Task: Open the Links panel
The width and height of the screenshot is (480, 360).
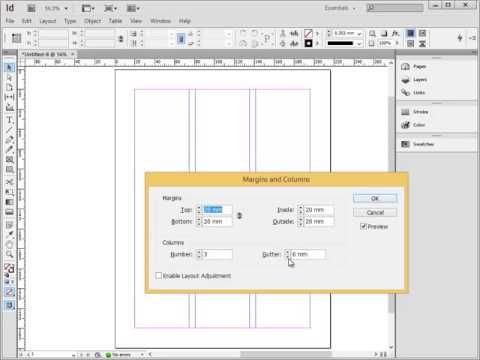Action: (413, 92)
